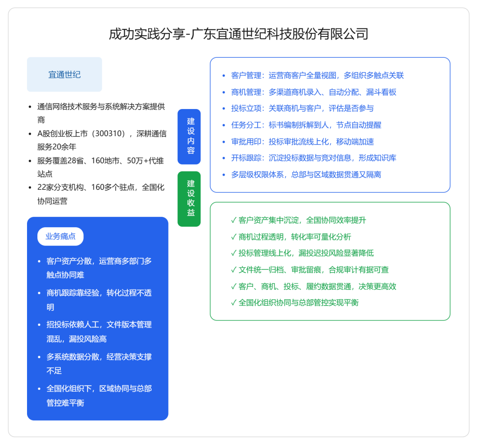The height and width of the screenshot is (448, 477).
Task: Click pain point 商机跟踪靠经验，转化过程不透明
Action: pyautogui.click(x=99, y=300)
